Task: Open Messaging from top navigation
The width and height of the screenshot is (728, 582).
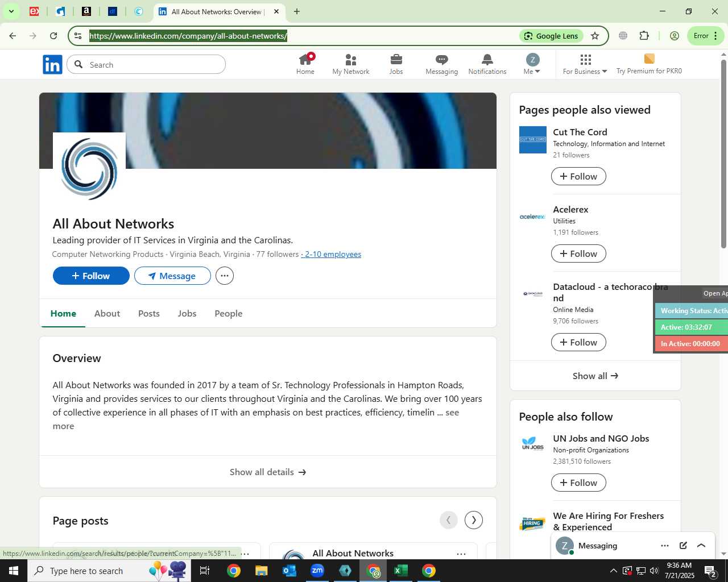Action: coord(442,64)
